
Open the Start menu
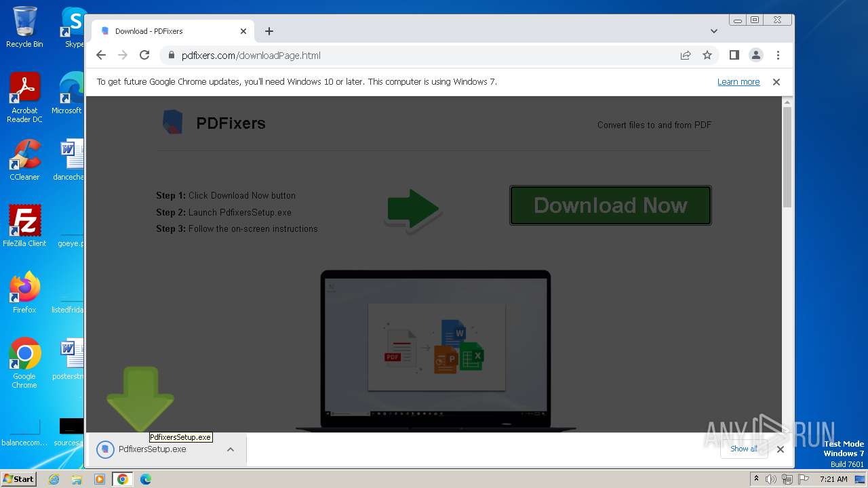(18, 479)
